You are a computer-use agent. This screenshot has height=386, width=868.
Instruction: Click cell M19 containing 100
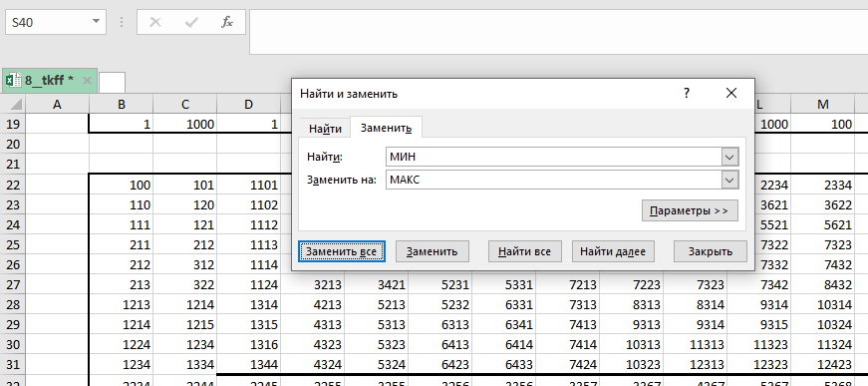click(x=822, y=124)
